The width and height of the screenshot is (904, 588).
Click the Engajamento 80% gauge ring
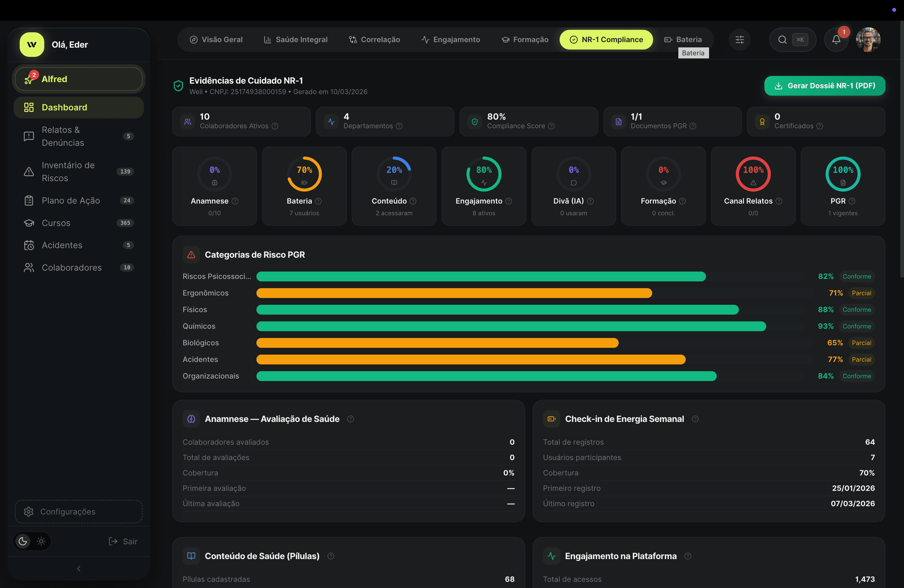tap(484, 174)
